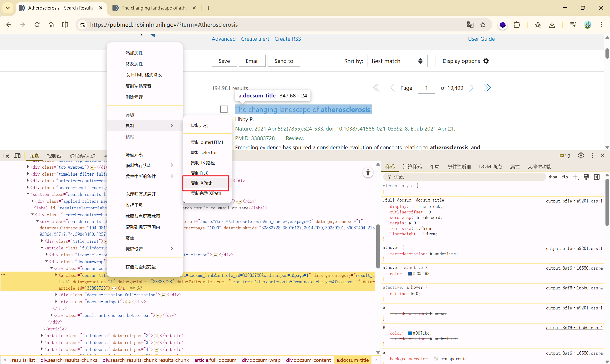Expand the article with data-rel-pos 2
This screenshot has width=610, height=364.
pyautogui.click(x=42, y=335)
